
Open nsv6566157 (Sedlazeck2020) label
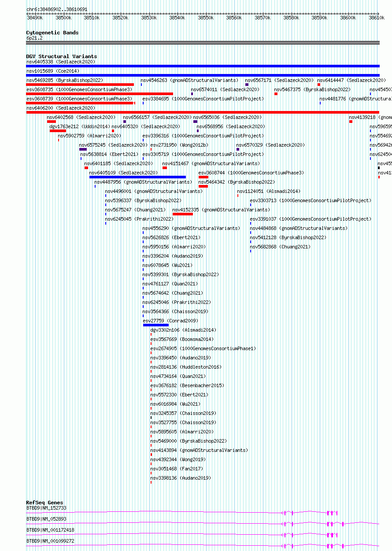tap(157, 118)
